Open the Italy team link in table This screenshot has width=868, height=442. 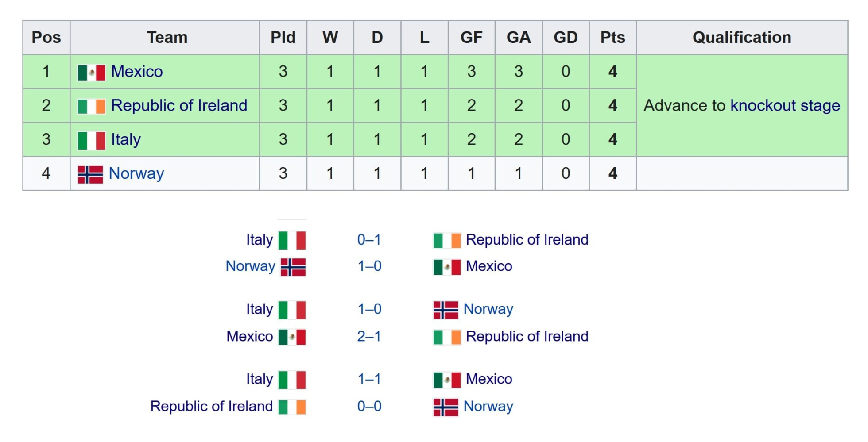click(x=126, y=140)
